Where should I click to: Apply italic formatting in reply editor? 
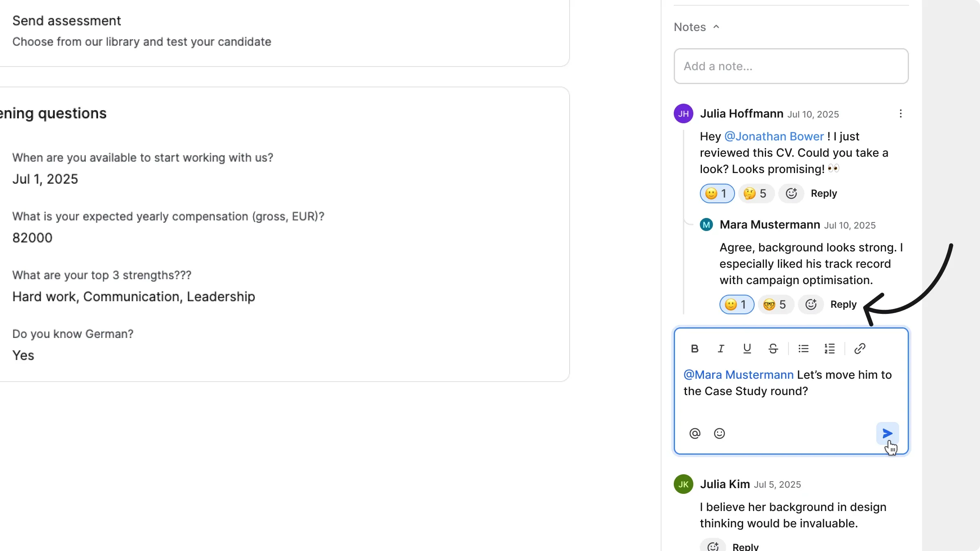coord(721,349)
